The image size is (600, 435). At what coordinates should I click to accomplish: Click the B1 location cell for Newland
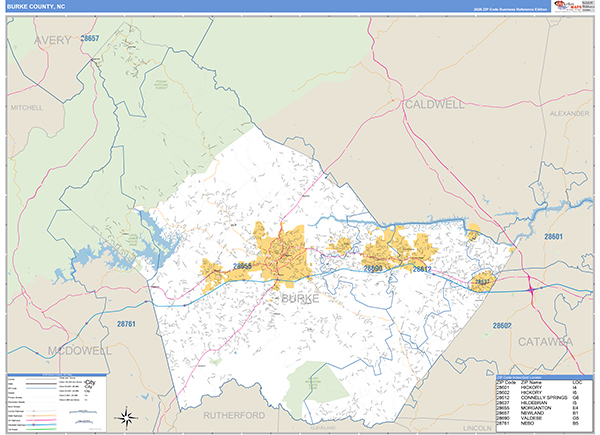[x=575, y=413]
